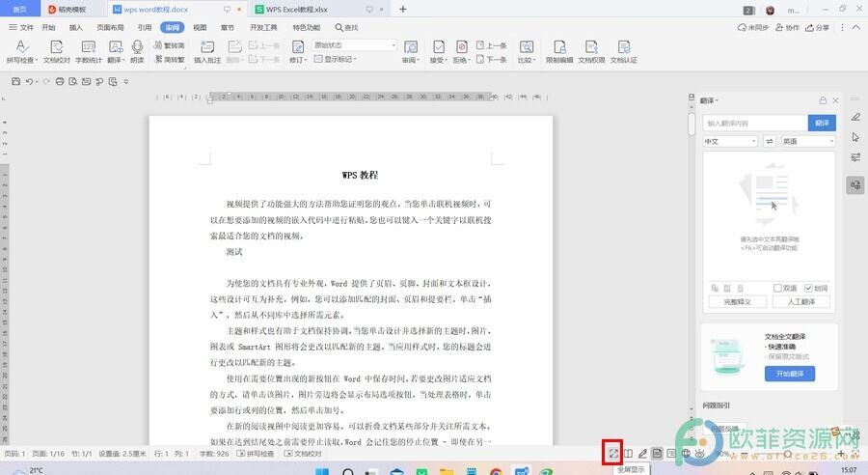Toggle 拼写检查 in the status bar

pos(256,454)
